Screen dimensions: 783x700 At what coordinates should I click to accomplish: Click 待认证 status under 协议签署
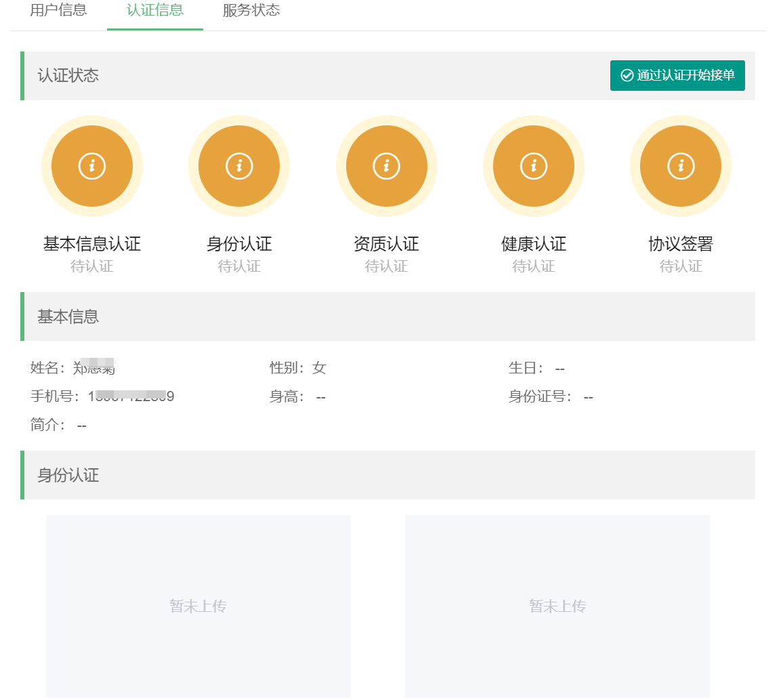click(x=681, y=266)
